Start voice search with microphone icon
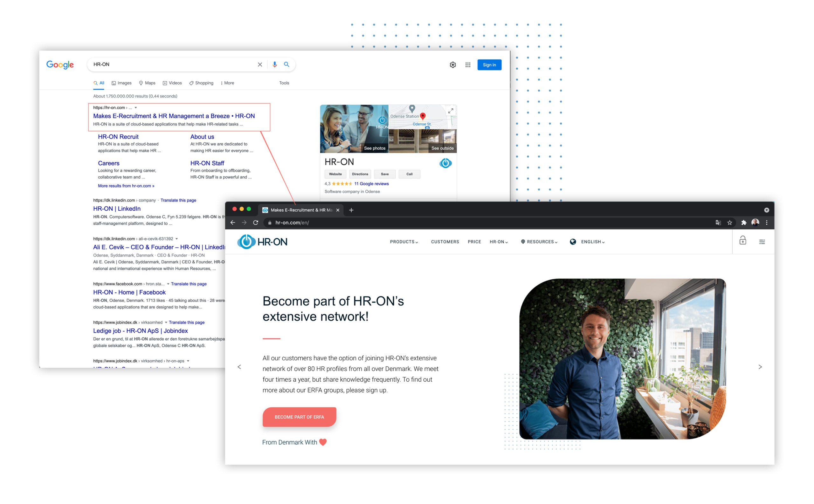This screenshot has width=814, height=504. tap(274, 65)
